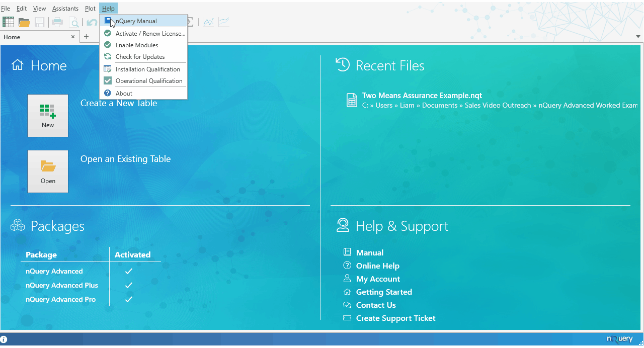
Task: Collapse the Help menu
Action: pos(108,9)
